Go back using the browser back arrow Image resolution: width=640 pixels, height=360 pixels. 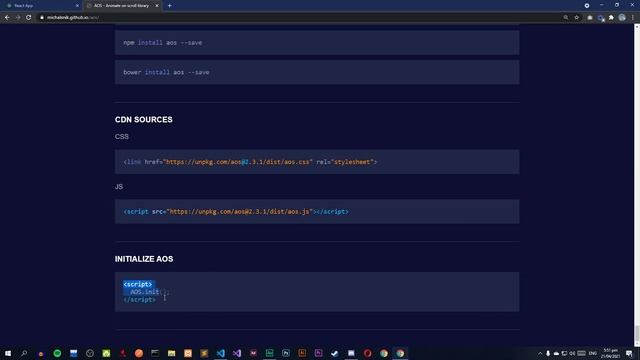click(x=7, y=18)
